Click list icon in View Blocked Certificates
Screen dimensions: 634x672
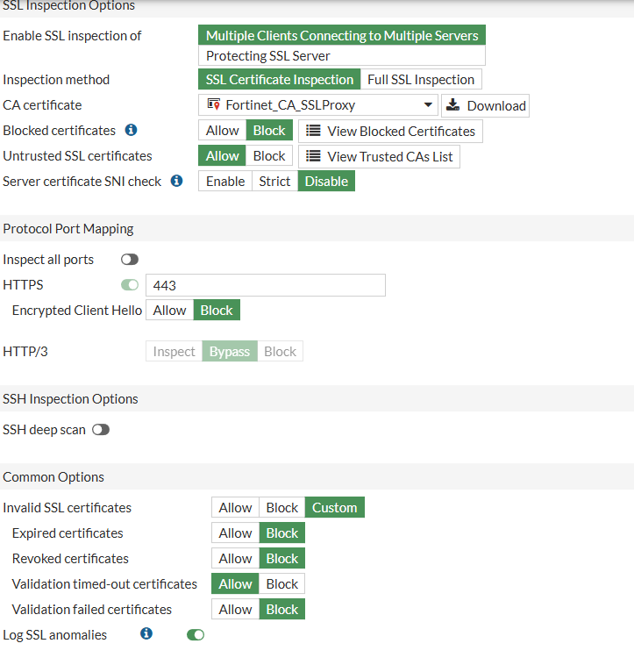tap(313, 131)
